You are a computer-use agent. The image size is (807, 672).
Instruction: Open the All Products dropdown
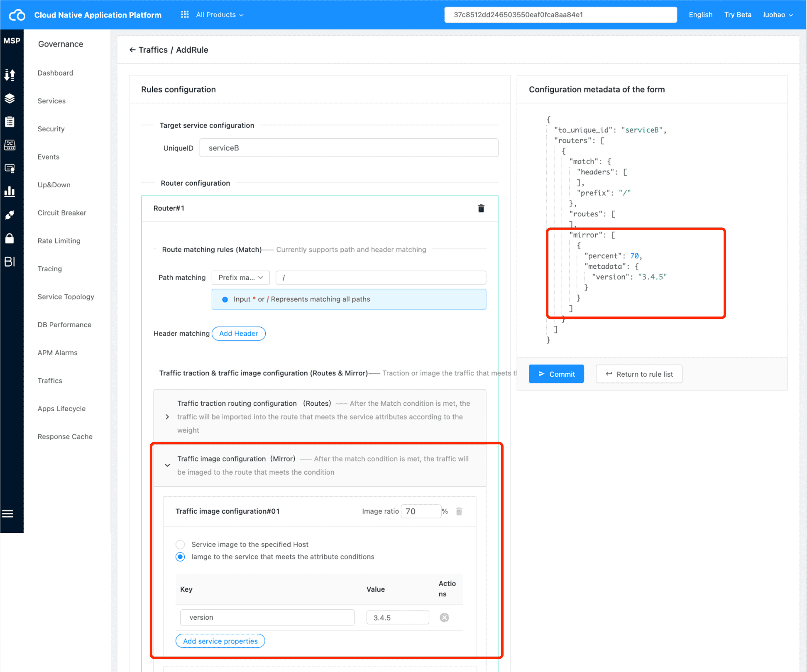click(x=220, y=15)
